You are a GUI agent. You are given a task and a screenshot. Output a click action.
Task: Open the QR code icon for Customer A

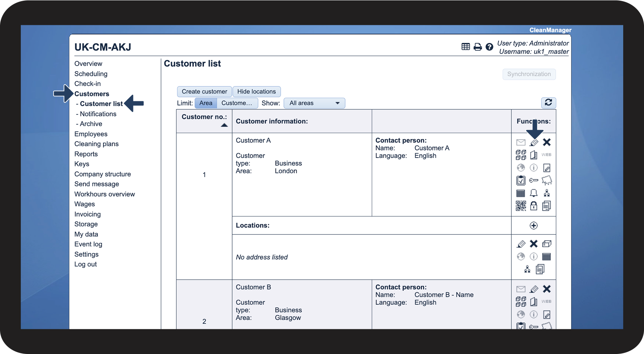pyautogui.click(x=521, y=206)
